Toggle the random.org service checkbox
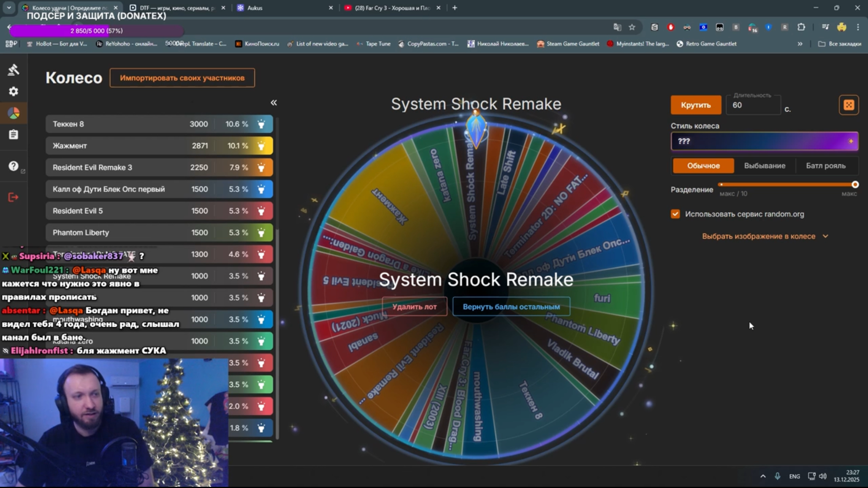Screen dimensions: 868x488 coord(675,214)
